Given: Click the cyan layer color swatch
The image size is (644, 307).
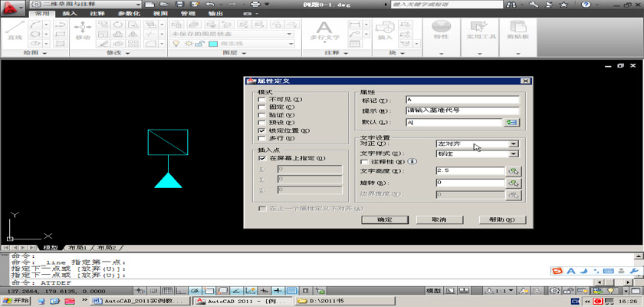Looking at the screenshot, I should (x=213, y=44).
